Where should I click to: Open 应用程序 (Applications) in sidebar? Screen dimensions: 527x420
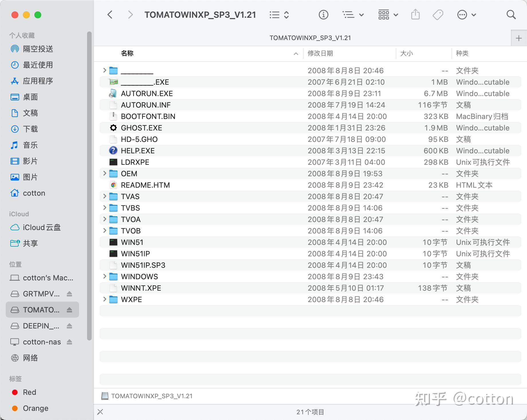tap(38, 81)
